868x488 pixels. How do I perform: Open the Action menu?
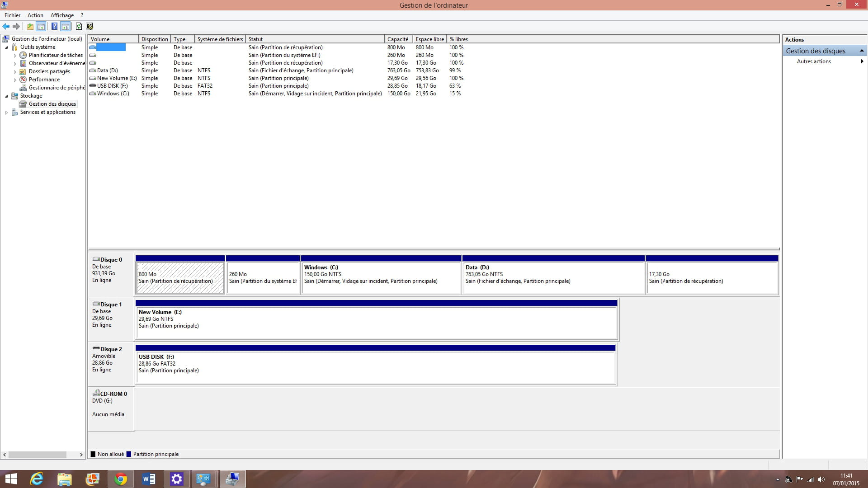coord(35,15)
